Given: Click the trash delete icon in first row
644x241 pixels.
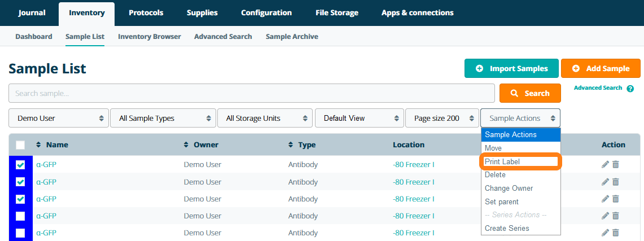Looking at the screenshot, I should click(616, 165).
